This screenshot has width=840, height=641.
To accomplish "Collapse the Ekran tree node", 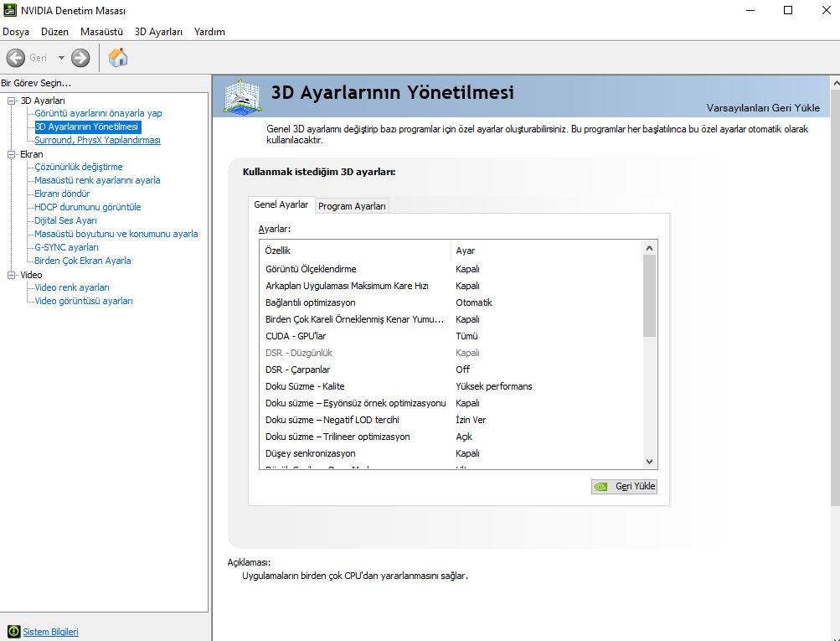I will click(11, 154).
